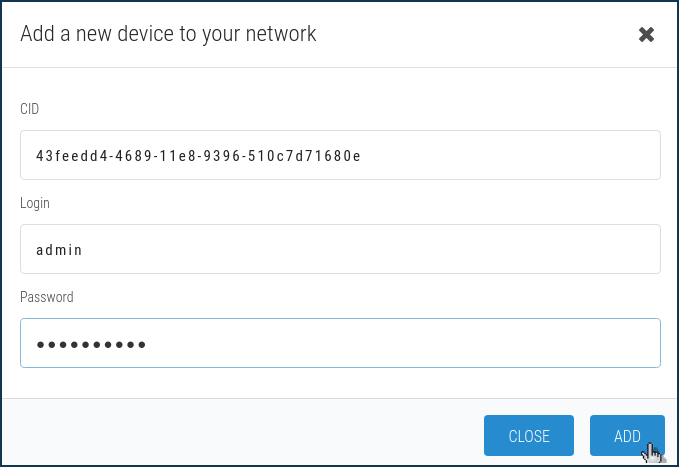This screenshot has width=679, height=467.
Task: Click on the masked password dots
Action: coord(91,345)
